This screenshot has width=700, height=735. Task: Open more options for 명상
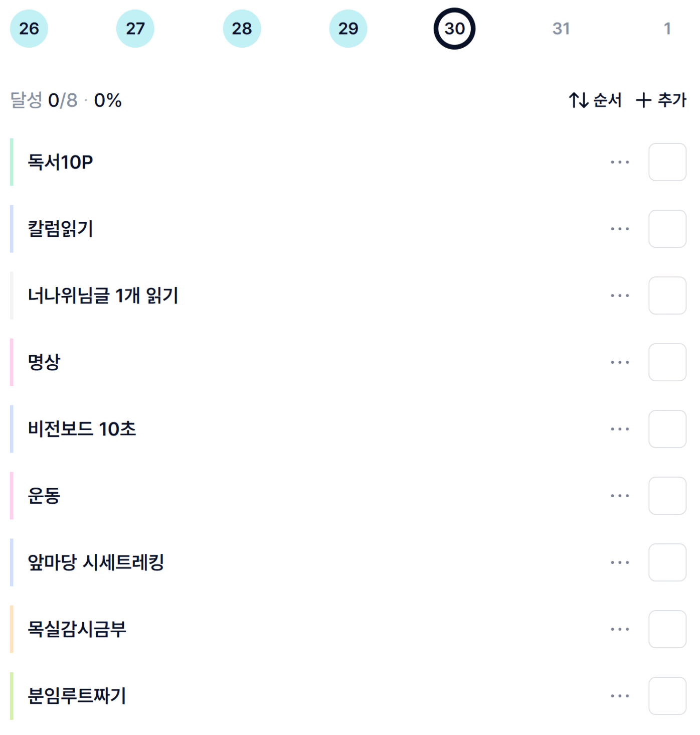[x=620, y=362]
